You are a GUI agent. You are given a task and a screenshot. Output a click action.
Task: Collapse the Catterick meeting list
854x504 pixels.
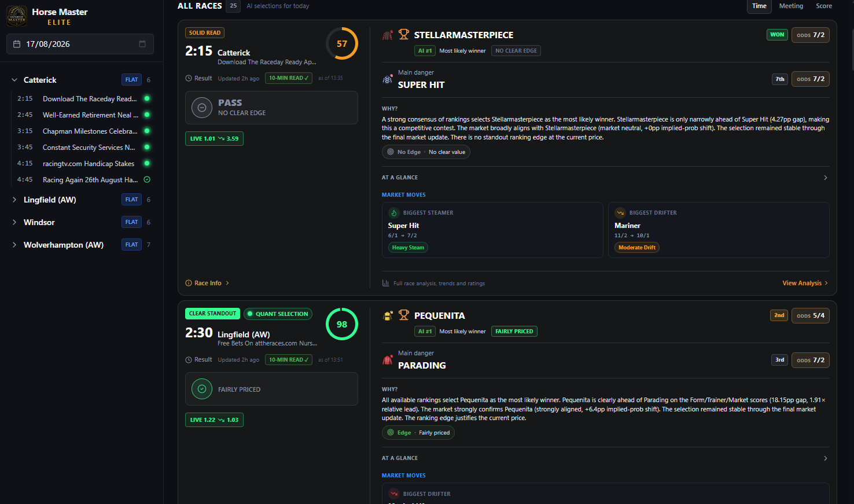(14, 80)
